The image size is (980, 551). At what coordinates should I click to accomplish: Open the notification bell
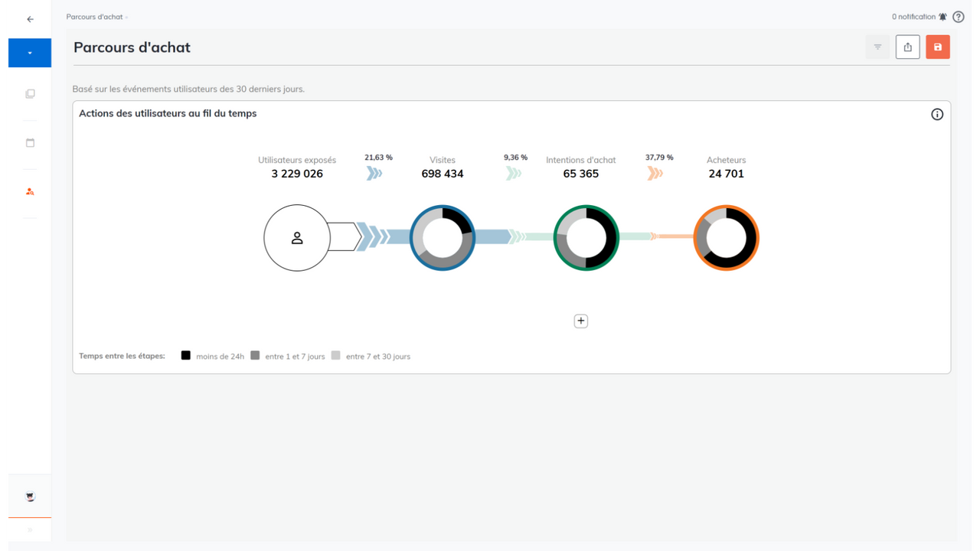pos(942,17)
